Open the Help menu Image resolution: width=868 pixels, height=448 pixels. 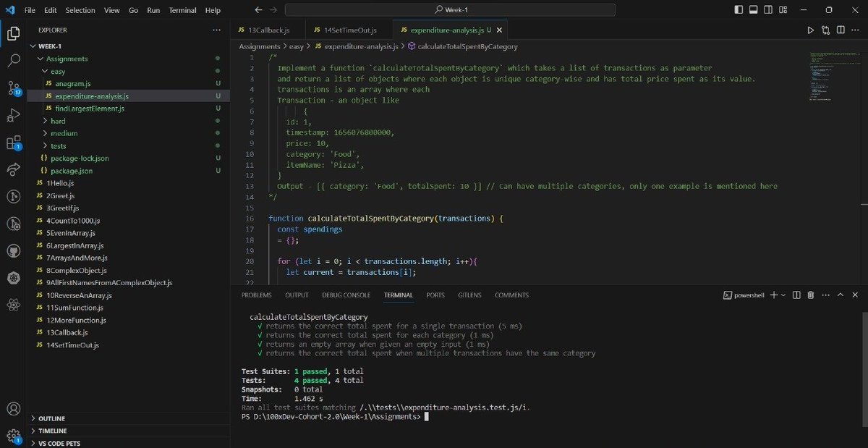pos(213,10)
